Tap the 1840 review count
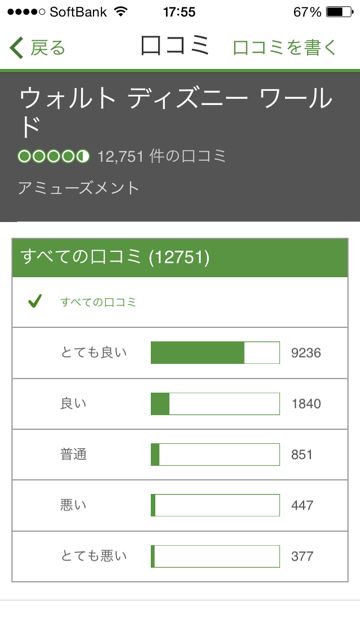Viewport: 360px width, 640px height. coord(306,404)
